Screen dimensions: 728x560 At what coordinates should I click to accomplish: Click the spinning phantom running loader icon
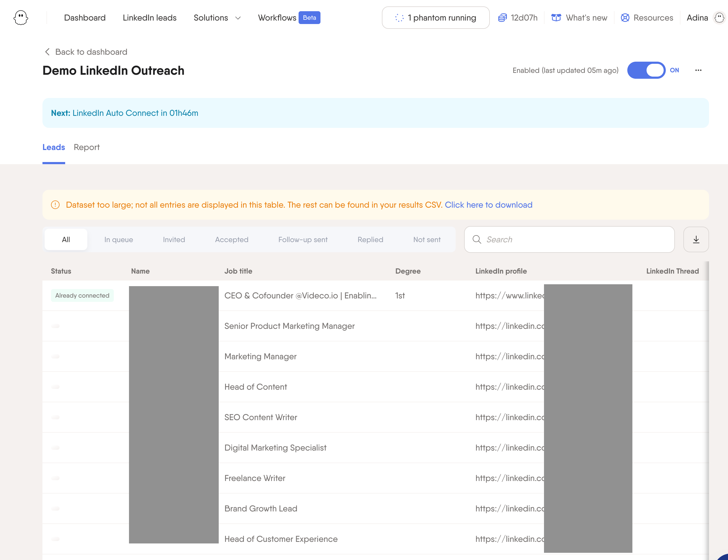pyautogui.click(x=399, y=18)
